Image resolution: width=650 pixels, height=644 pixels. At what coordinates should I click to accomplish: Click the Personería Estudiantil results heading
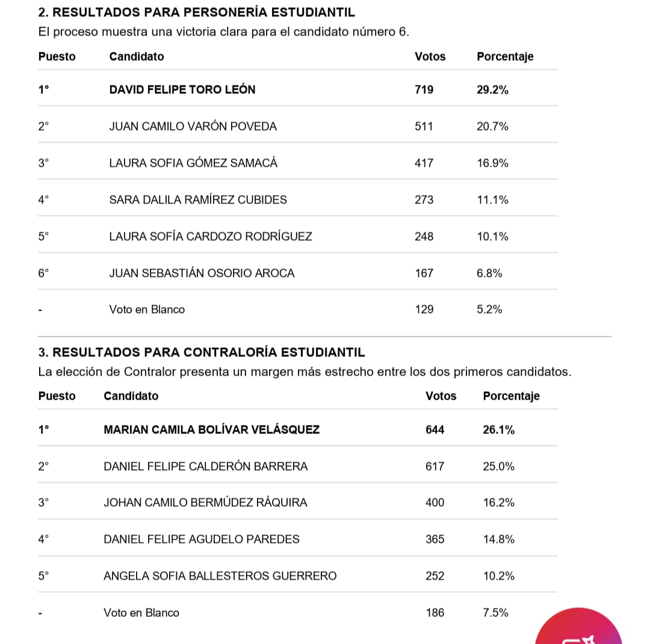196,12
